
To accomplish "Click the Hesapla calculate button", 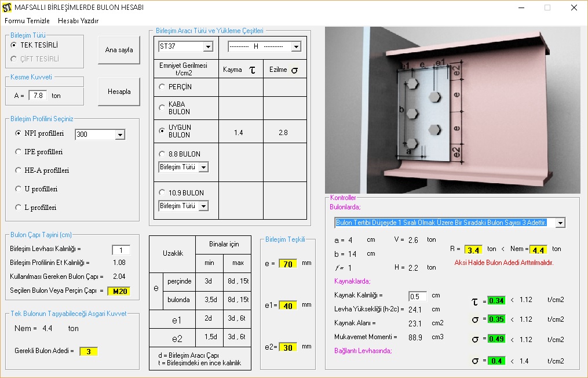I will click(119, 92).
